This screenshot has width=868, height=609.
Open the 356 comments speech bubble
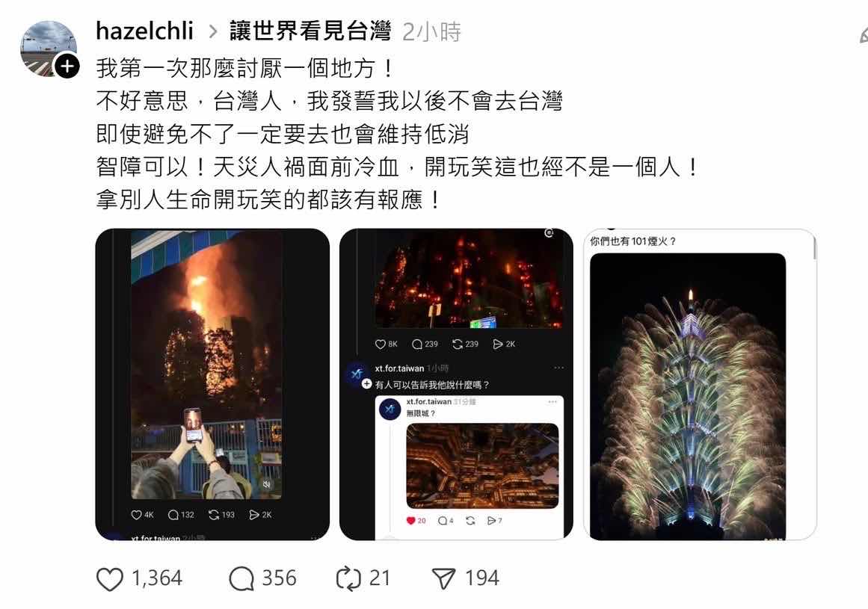coord(241,578)
